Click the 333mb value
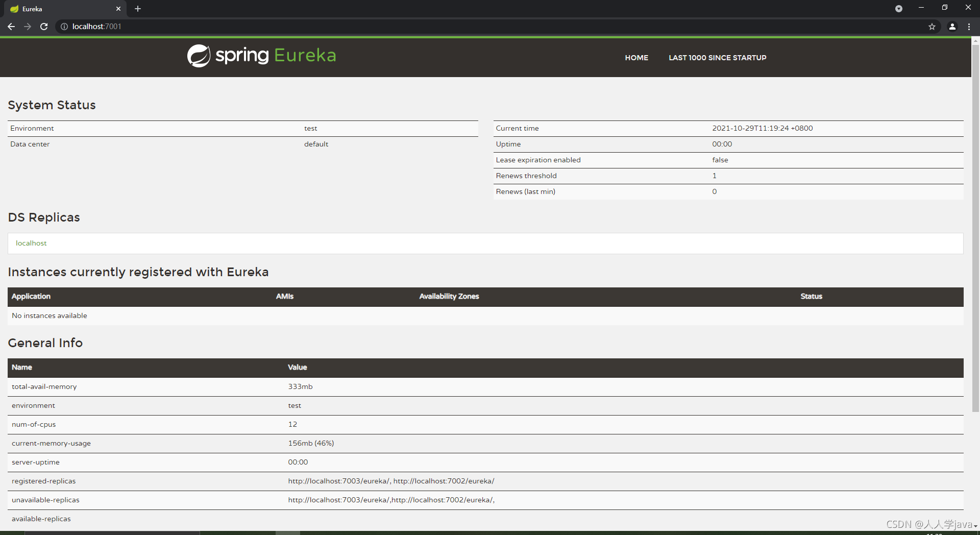Viewport: 980px width, 535px height. 300,386
